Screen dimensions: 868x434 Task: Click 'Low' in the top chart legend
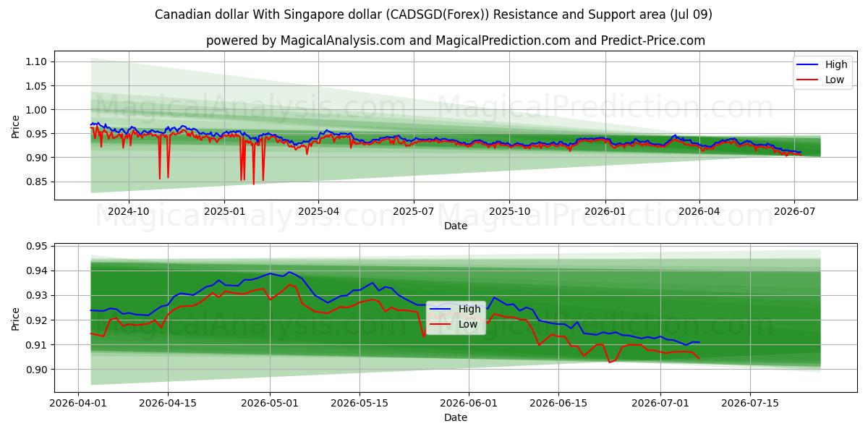(834, 80)
